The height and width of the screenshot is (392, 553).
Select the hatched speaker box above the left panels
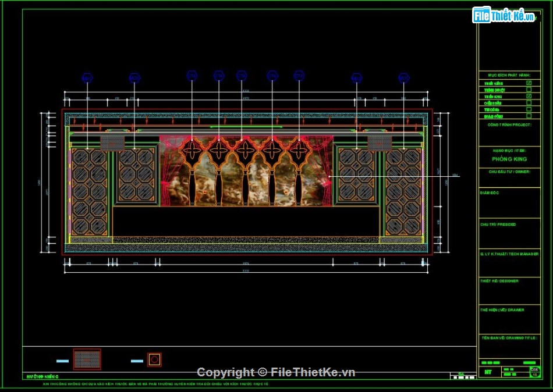[112, 144]
